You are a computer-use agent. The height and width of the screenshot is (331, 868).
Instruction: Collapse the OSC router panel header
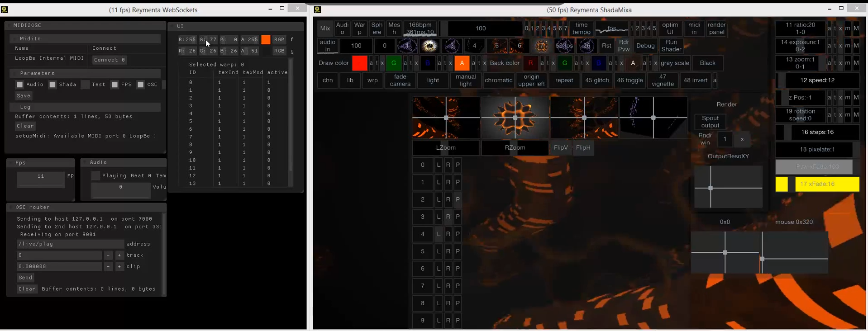86,207
